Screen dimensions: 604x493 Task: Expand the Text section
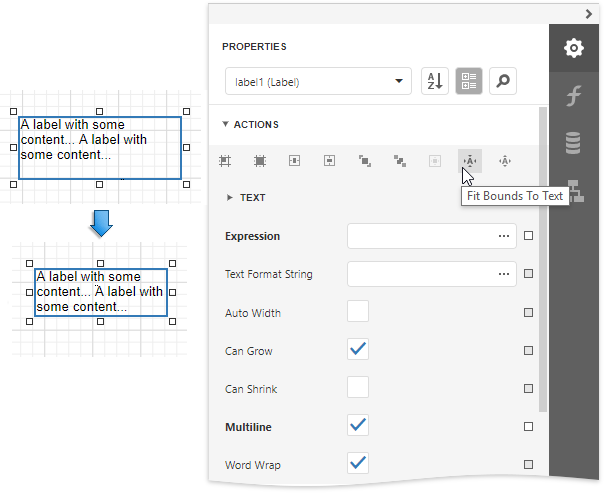(230, 198)
